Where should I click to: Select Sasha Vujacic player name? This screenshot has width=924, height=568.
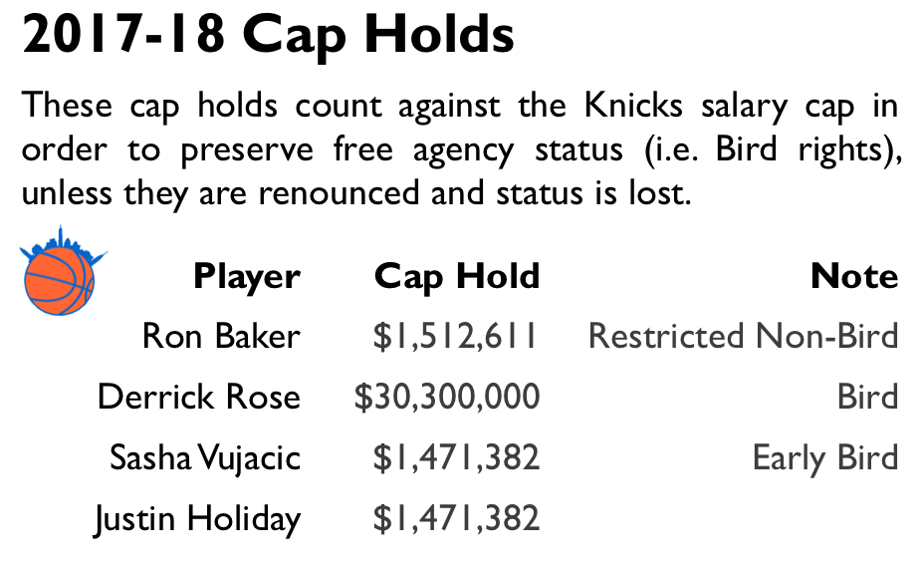(x=205, y=457)
